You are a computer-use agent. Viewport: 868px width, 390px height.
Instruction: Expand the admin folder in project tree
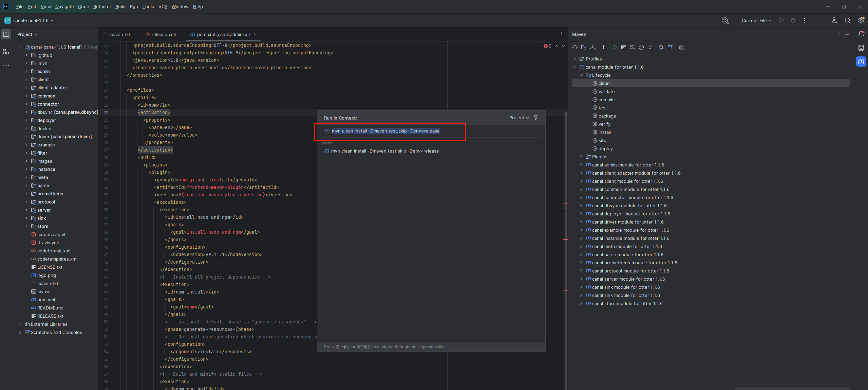click(26, 72)
